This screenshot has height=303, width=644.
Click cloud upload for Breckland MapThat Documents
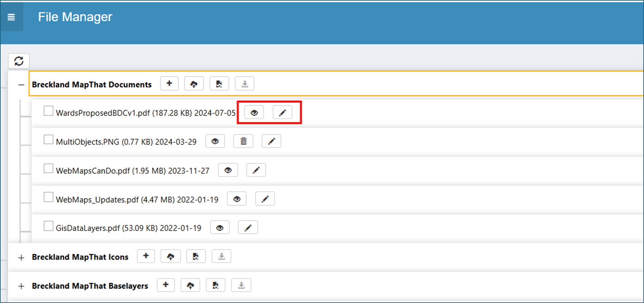[194, 84]
